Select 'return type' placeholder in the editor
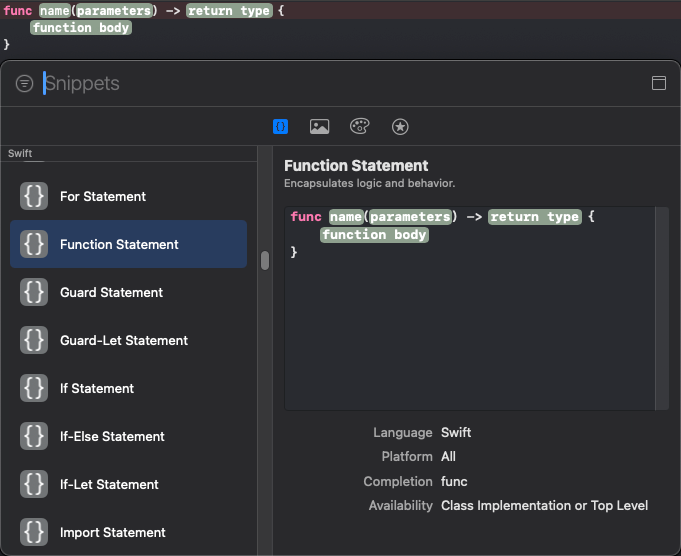Image resolution: width=681 pixels, height=556 pixels. [x=229, y=10]
